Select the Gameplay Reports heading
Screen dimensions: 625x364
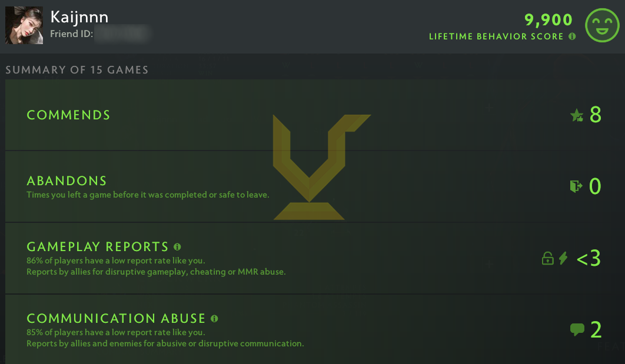(x=98, y=247)
